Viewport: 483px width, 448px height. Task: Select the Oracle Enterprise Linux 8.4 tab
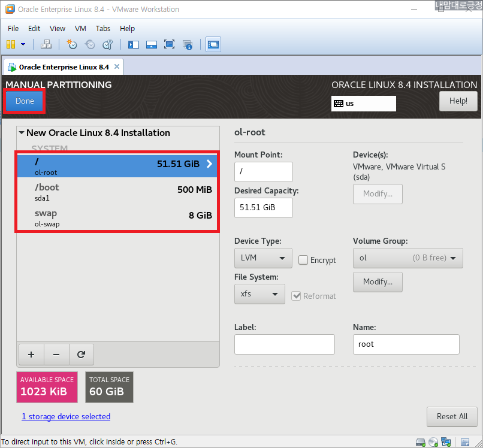coord(64,67)
